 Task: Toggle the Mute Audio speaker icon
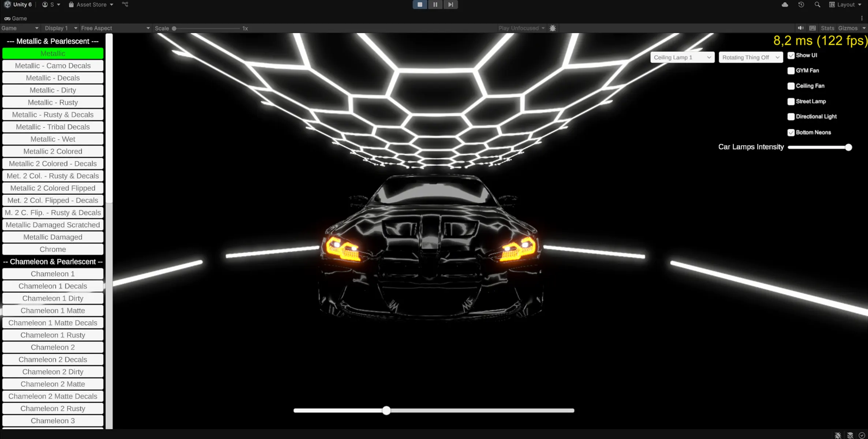point(801,28)
